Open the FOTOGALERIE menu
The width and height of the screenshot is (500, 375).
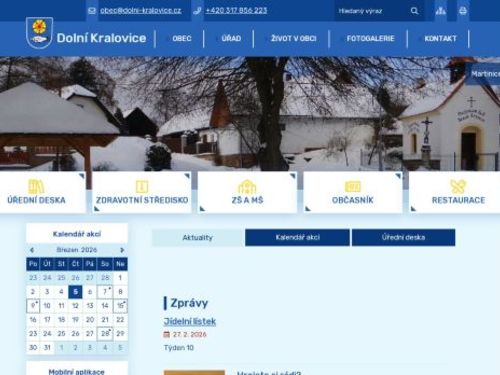pos(370,39)
